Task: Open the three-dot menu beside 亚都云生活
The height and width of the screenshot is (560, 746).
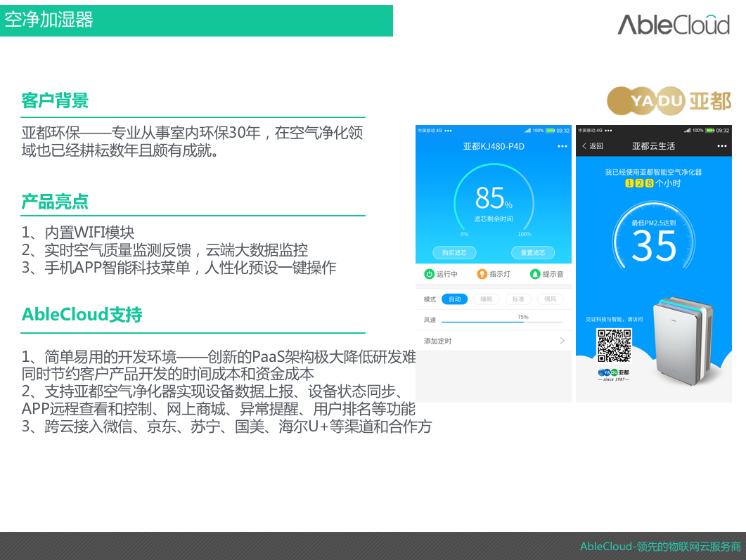Action: (x=721, y=146)
